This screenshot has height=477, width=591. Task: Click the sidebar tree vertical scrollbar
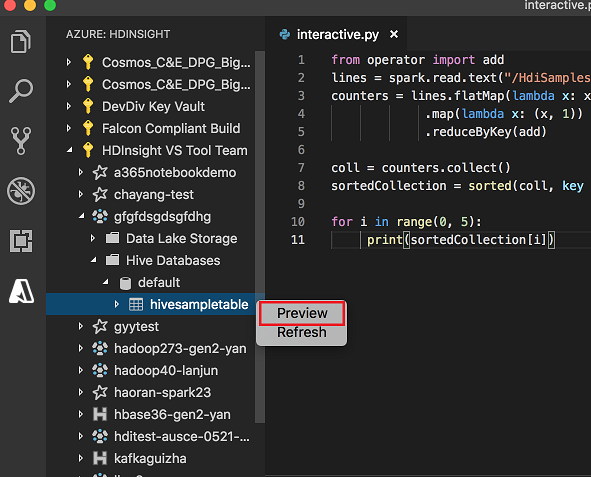coord(260,237)
